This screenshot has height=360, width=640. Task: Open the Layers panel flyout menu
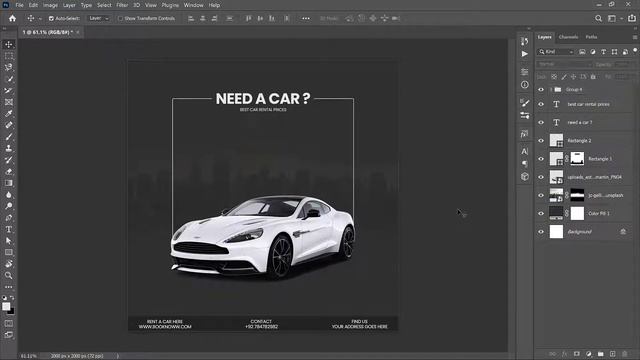click(x=635, y=37)
